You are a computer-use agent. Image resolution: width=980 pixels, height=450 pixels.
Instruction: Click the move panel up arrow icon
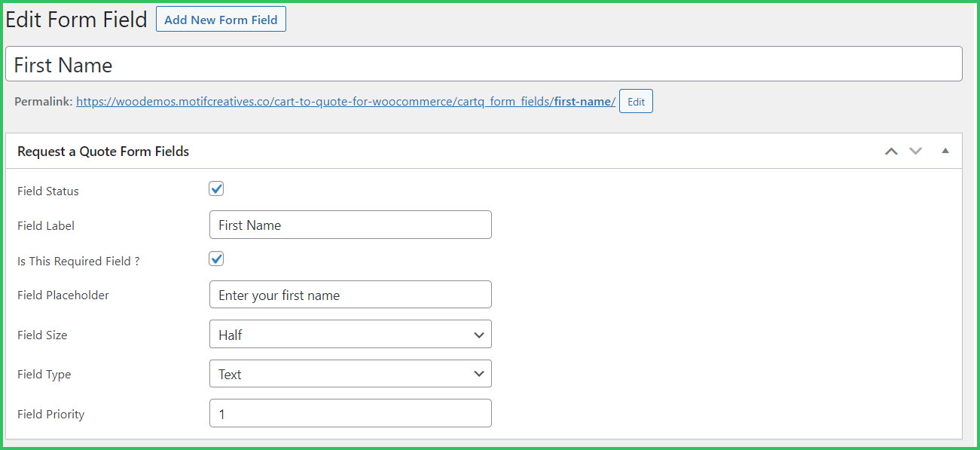(x=891, y=152)
